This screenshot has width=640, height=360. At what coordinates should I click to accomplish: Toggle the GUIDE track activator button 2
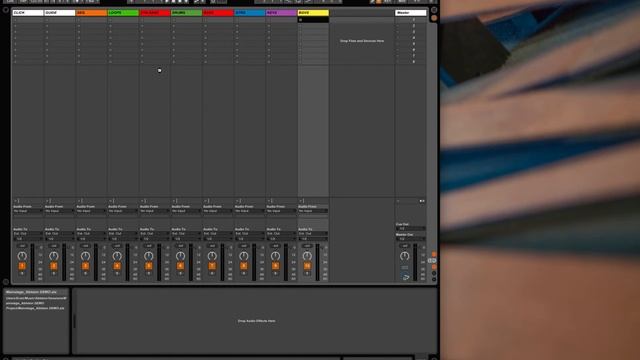(54, 266)
